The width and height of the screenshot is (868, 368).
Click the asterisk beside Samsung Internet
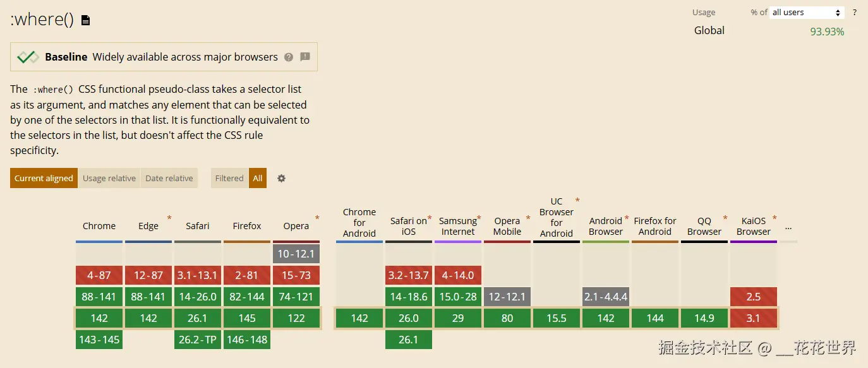click(x=479, y=218)
